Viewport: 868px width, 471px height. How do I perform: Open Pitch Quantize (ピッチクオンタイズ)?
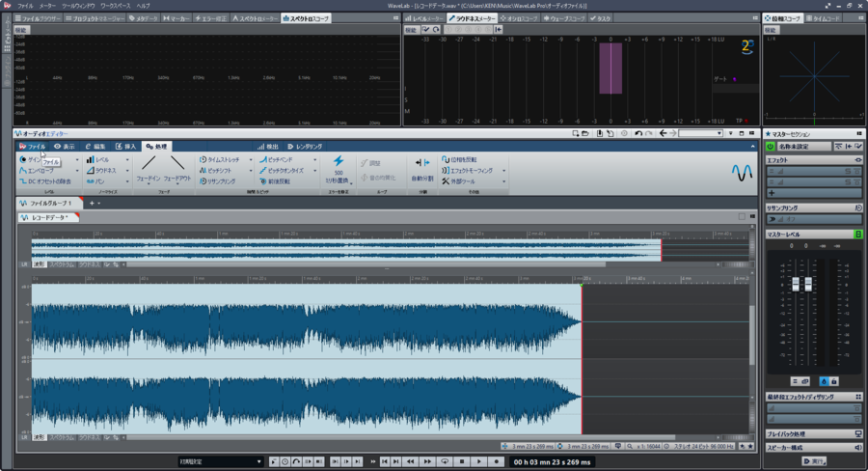coord(282,171)
